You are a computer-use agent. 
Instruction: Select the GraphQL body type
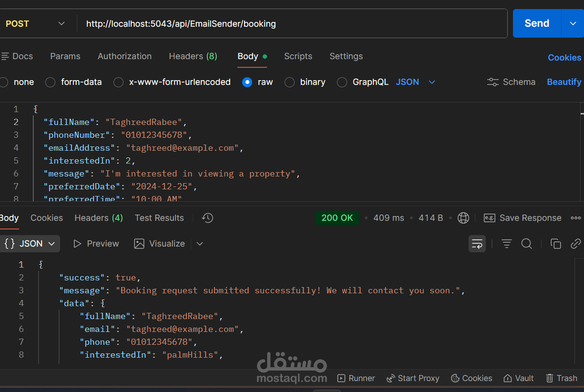point(363,82)
